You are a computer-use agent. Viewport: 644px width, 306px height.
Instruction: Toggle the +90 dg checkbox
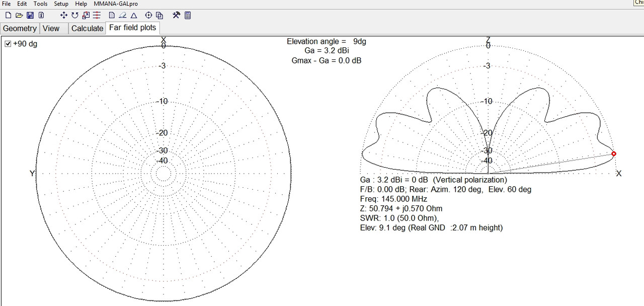coord(8,44)
